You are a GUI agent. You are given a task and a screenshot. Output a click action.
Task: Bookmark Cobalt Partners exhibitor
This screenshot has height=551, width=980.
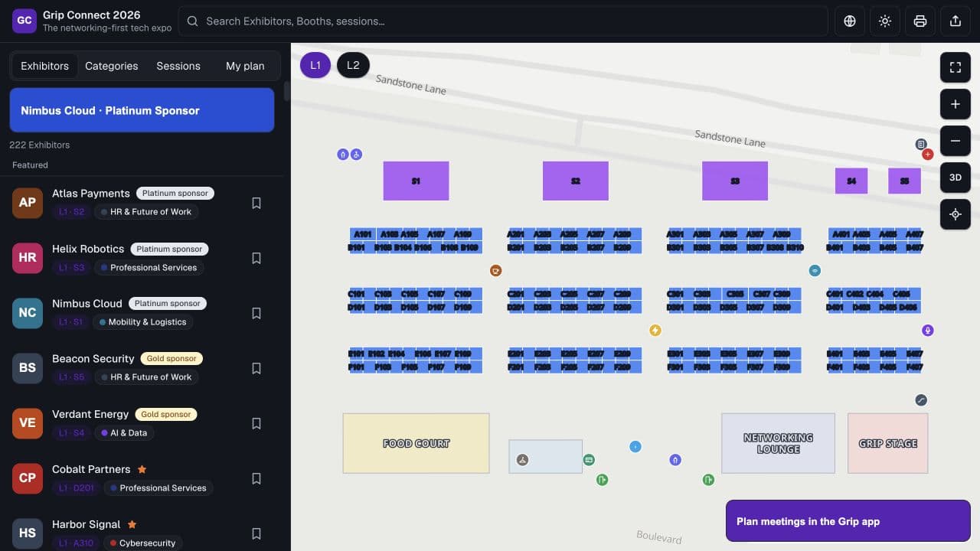[x=256, y=478]
